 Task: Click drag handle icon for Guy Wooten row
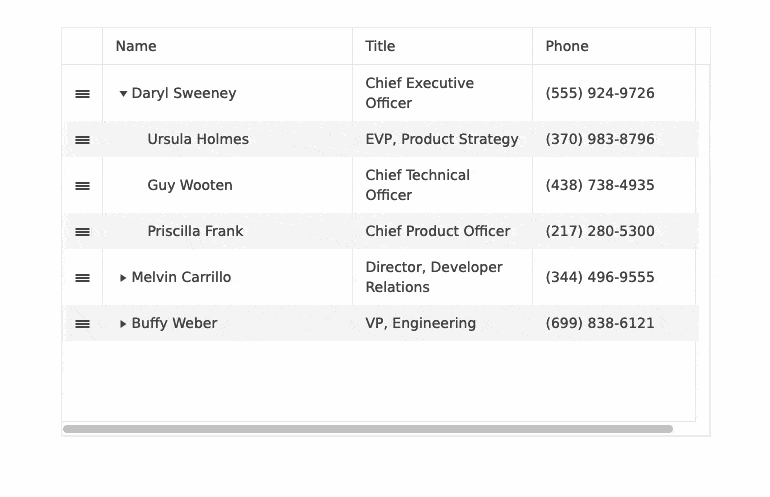tap(83, 186)
